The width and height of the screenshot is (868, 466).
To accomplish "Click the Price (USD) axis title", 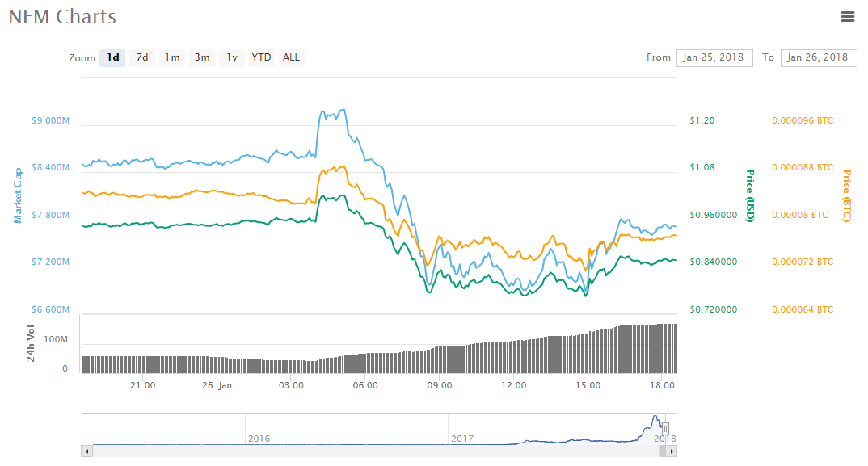I will tap(750, 196).
